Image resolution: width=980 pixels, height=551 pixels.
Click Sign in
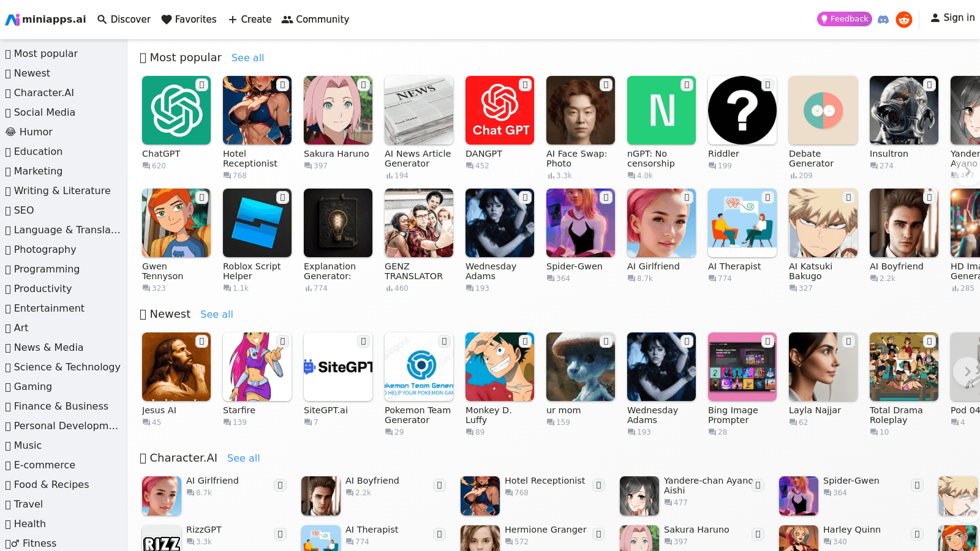(952, 18)
